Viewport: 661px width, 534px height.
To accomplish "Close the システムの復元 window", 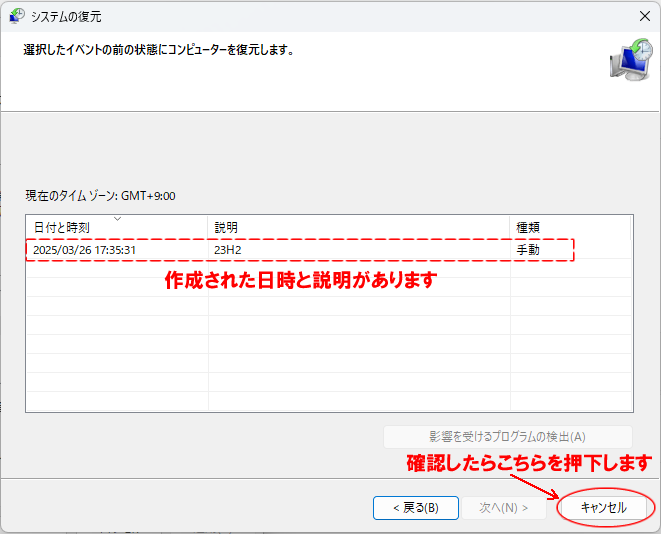I will (x=645, y=16).
